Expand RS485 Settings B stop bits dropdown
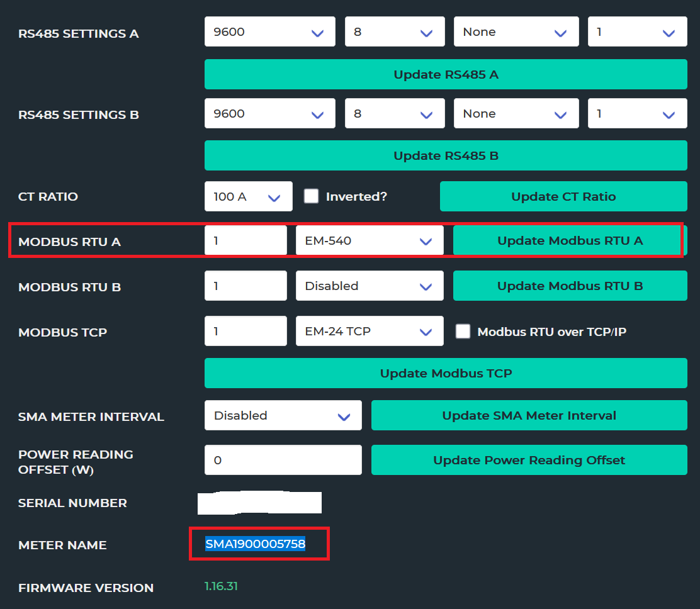Image resolution: width=700 pixels, height=609 pixels. [637, 114]
